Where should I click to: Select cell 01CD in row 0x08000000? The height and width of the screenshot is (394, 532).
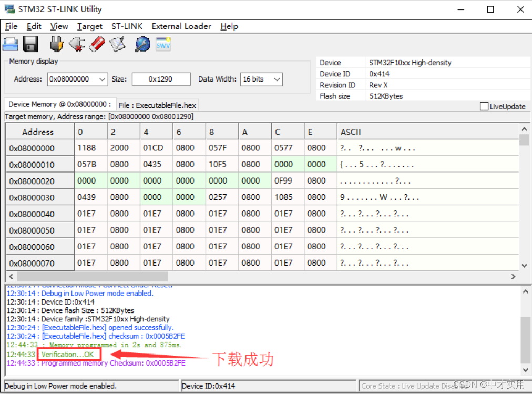coord(156,148)
